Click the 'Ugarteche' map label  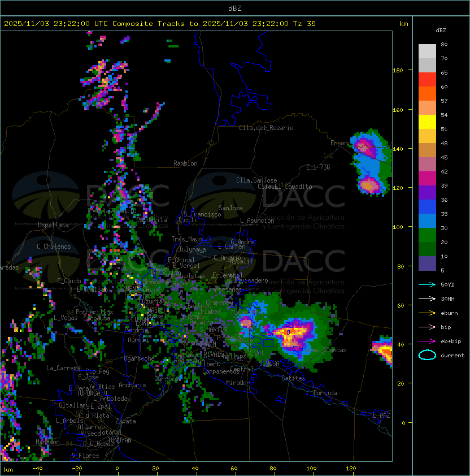(139, 358)
